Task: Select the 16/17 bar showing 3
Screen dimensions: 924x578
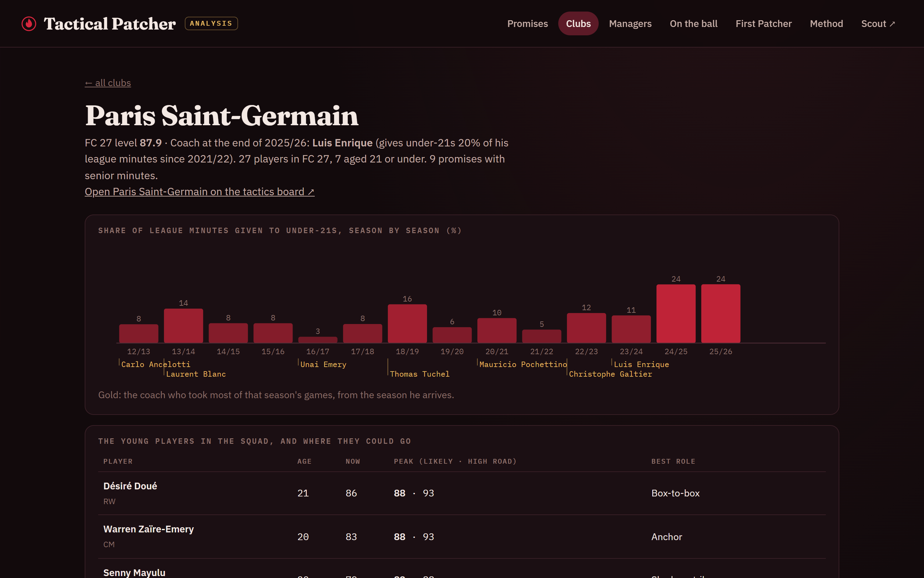Action: click(x=318, y=340)
